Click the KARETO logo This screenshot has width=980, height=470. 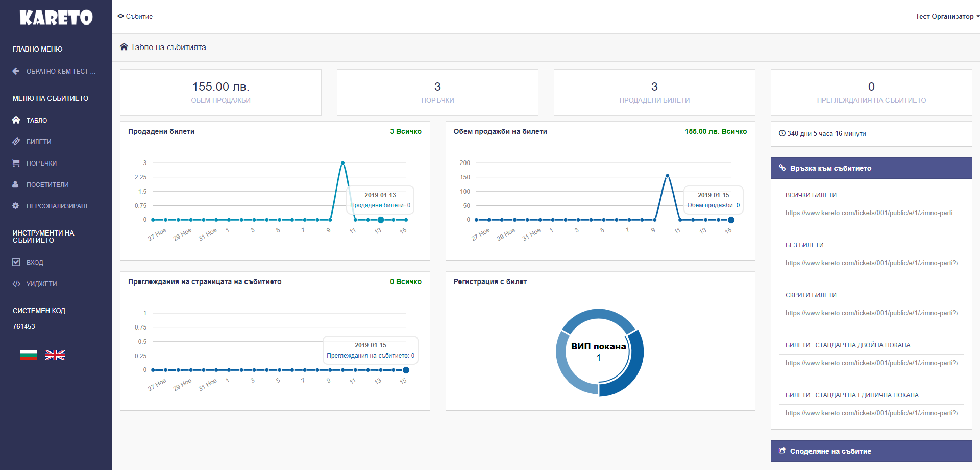56,17
